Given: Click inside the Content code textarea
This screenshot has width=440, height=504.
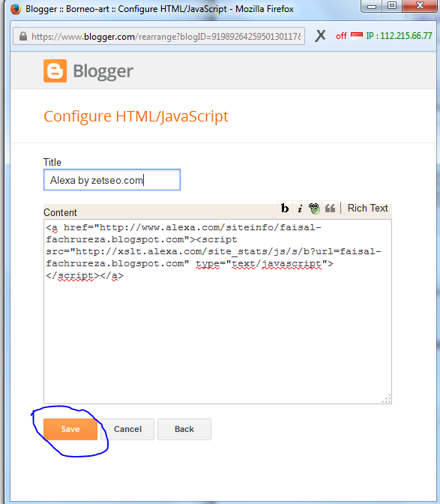Looking at the screenshot, I should pos(217,311).
